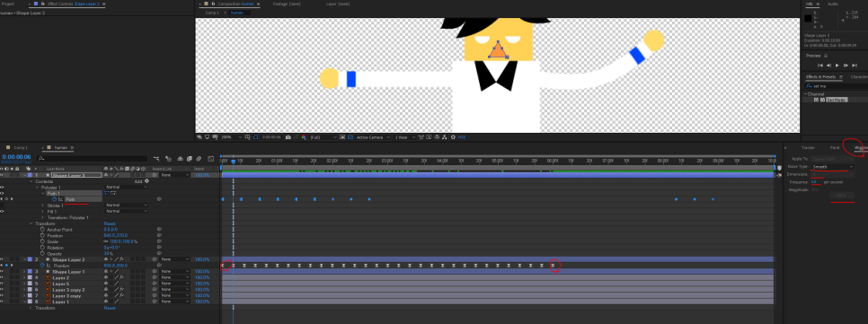Click the Effects & Presets search field
The image size is (868, 324).
(x=836, y=85)
